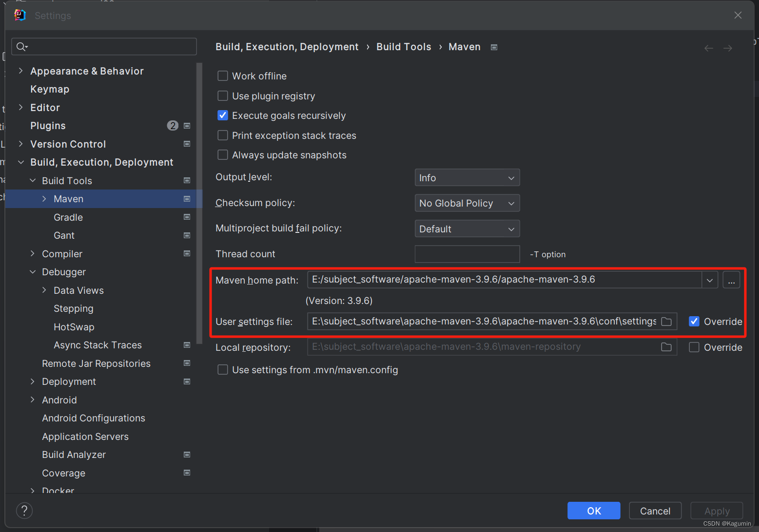Open the Output level dropdown
759x532 pixels.
pos(467,177)
